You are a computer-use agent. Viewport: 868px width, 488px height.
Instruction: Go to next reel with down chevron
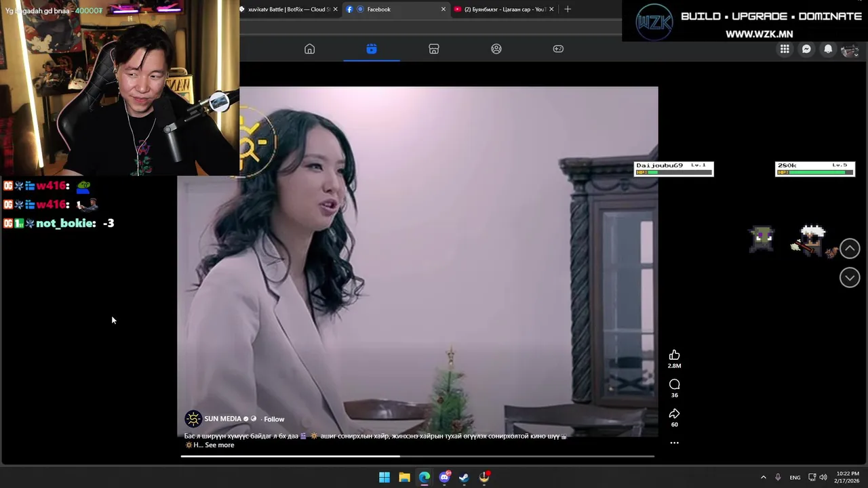click(x=850, y=277)
